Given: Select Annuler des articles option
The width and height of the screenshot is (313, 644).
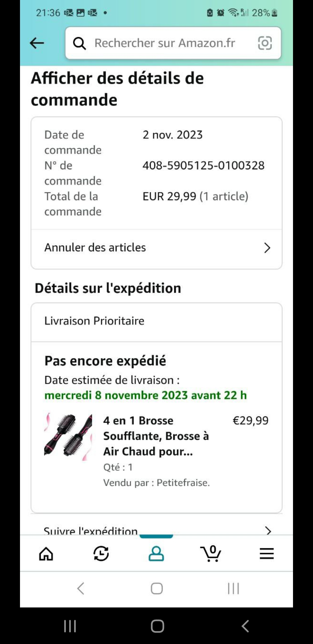Looking at the screenshot, I should click(95, 248).
